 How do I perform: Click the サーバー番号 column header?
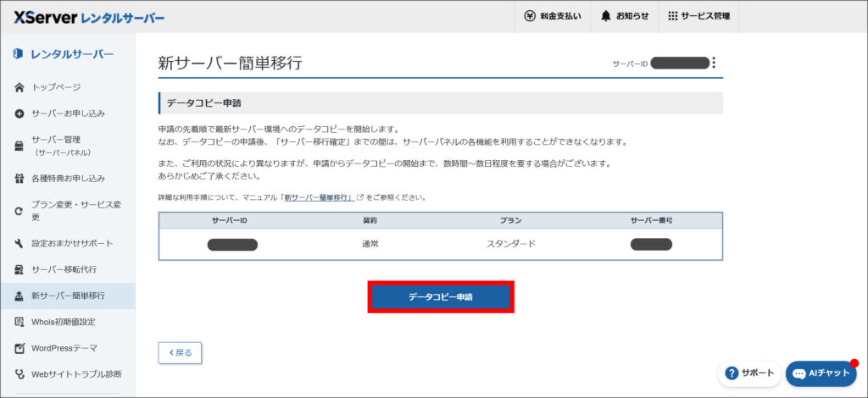(x=652, y=220)
